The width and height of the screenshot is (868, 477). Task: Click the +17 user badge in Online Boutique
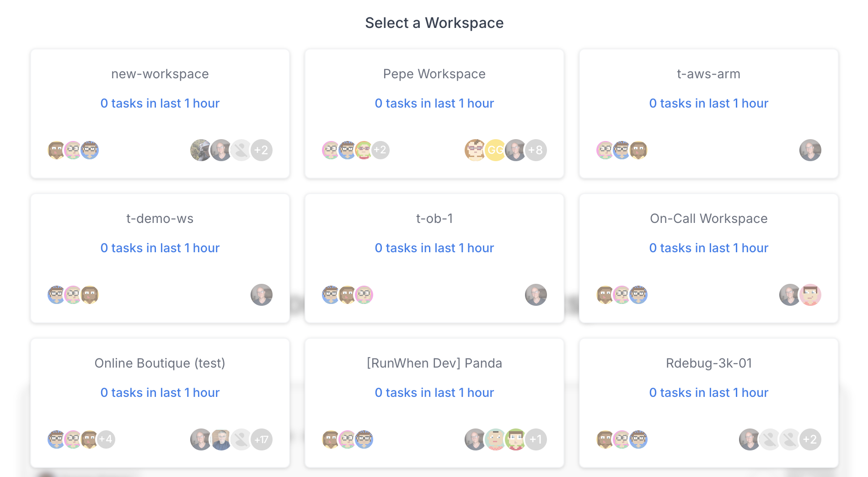coord(261,439)
